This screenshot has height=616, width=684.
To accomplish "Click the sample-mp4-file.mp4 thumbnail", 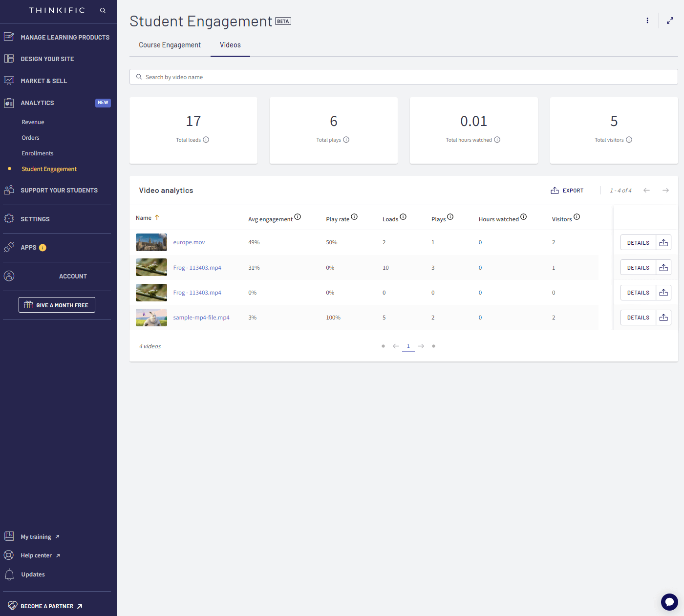I will pos(151,318).
